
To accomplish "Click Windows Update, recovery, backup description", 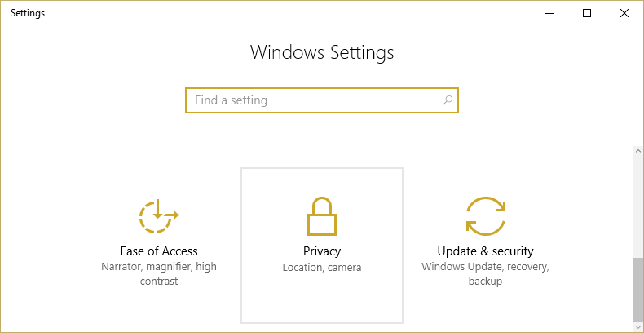I will [485, 274].
